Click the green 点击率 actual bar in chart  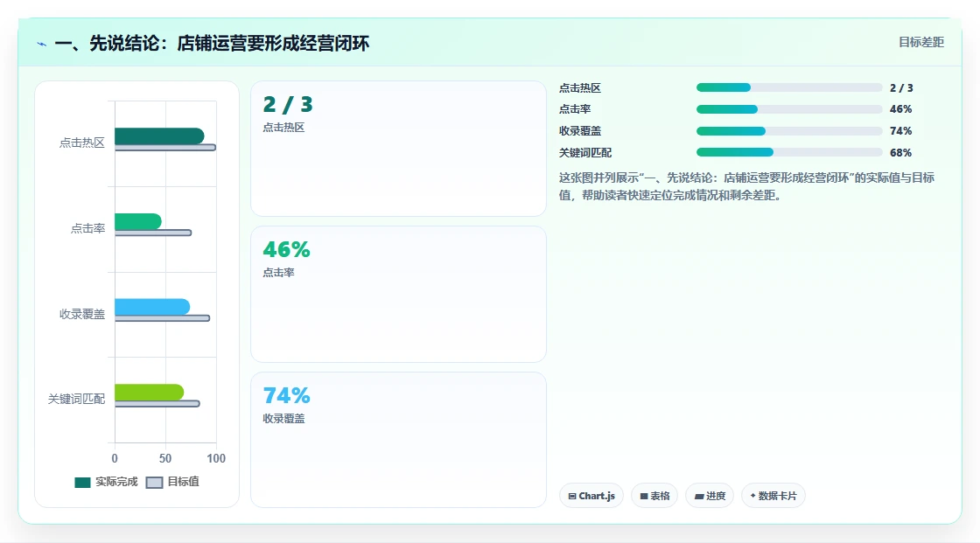pyautogui.click(x=138, y=221)
